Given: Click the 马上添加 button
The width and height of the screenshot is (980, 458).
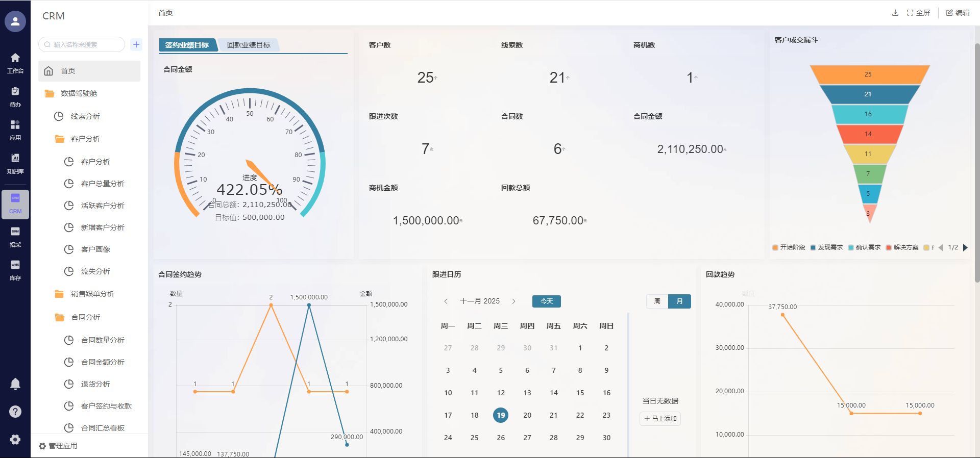Looking at the screenshot, I should coord(660,419).
